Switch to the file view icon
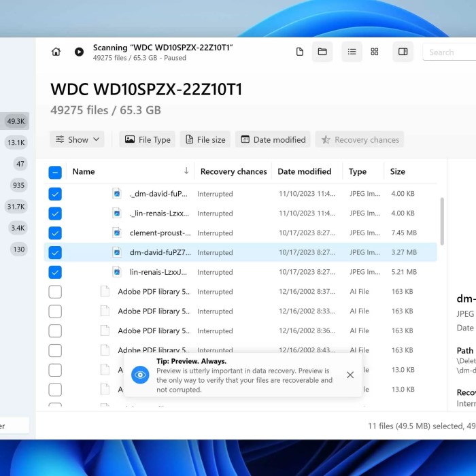Viewport: 476px width, 476px height. tap(300, 52)
